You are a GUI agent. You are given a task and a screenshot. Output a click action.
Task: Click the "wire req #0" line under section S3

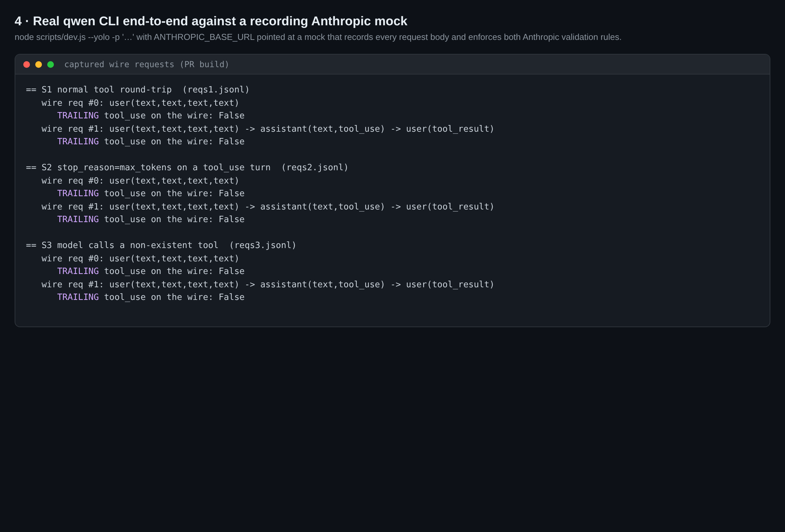[x=140, y=259]
